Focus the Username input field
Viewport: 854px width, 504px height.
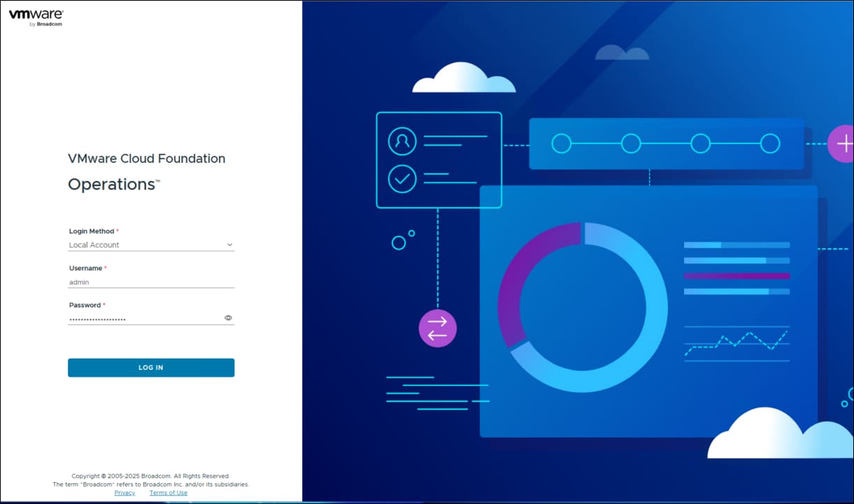pyautogui.click(x=151, y=282)
